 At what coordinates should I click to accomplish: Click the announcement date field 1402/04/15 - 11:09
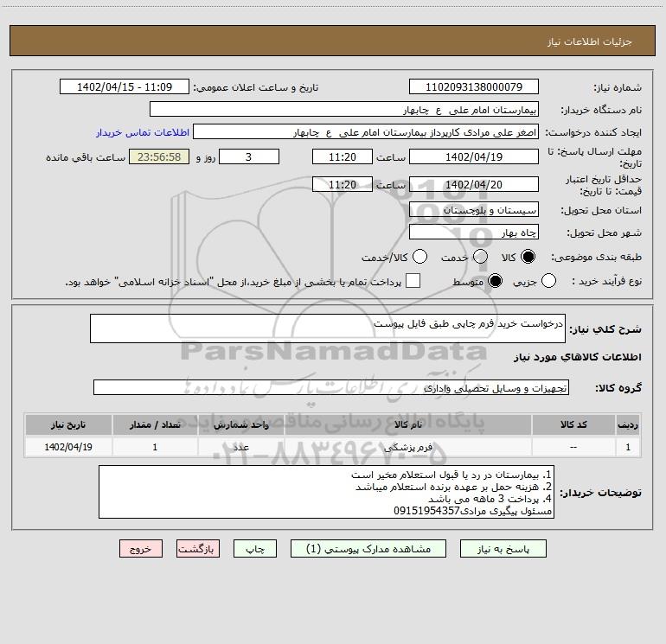125,87
